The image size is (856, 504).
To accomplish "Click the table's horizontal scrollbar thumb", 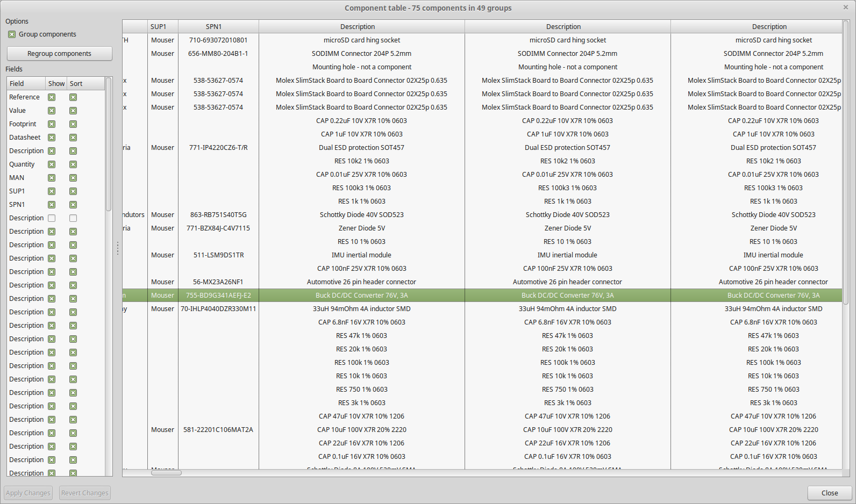I will [x=166, y=473].
